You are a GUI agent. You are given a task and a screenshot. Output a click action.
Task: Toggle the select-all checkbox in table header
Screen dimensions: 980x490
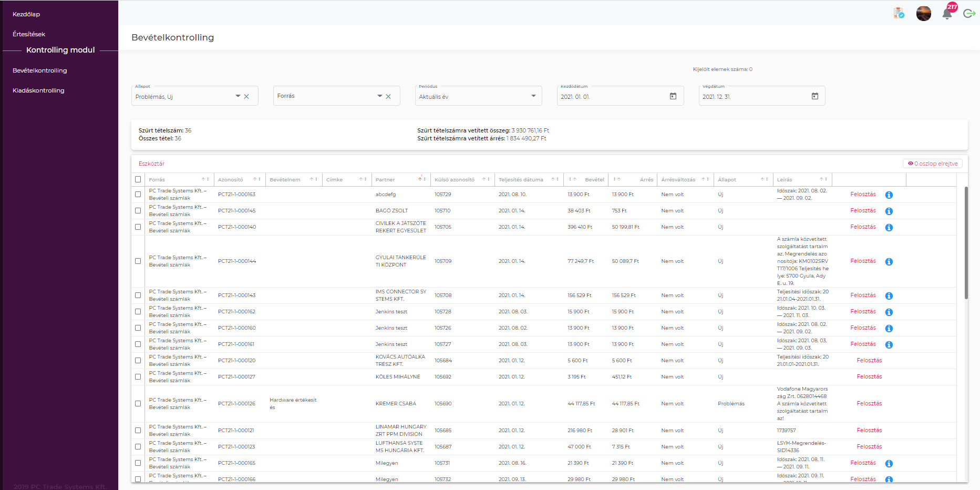[138, 179]
